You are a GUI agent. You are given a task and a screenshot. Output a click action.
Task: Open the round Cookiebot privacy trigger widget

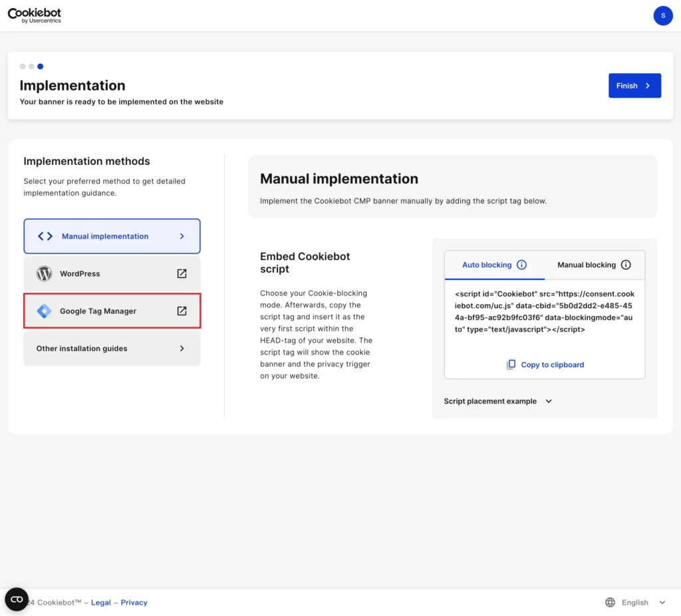pyautogui.click(x=17, y=599)
